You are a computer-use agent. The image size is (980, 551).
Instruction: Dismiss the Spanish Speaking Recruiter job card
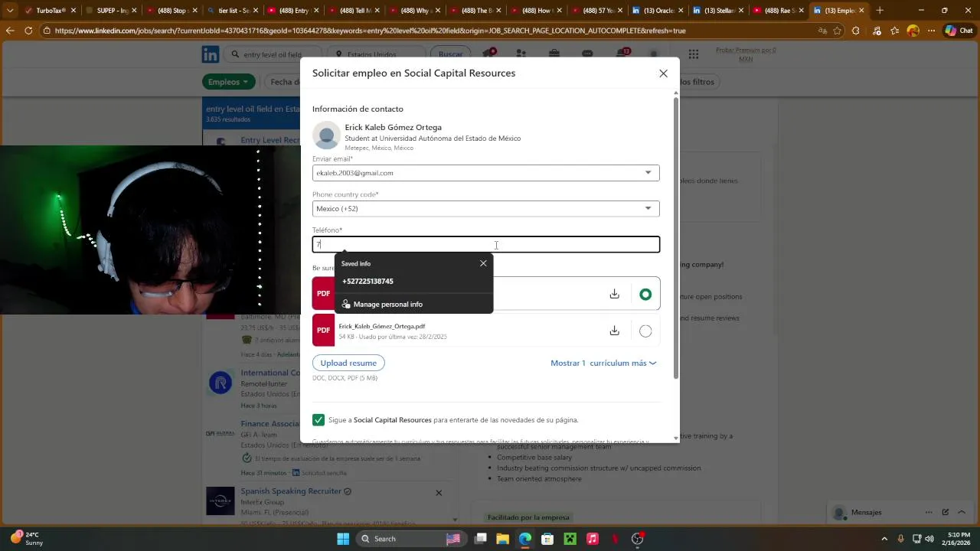[439, 493]
